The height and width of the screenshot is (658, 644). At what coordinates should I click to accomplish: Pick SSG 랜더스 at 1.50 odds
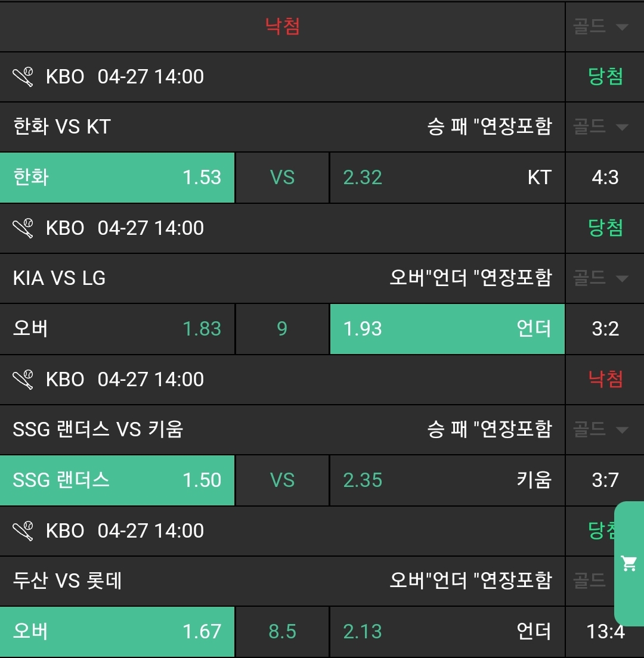[117, 480]
